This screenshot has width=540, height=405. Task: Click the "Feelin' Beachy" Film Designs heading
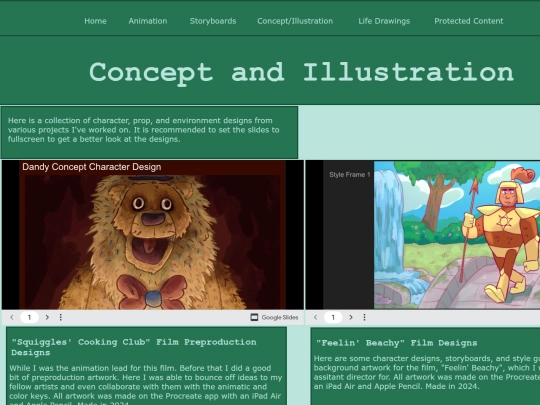[x=397, y=343]
